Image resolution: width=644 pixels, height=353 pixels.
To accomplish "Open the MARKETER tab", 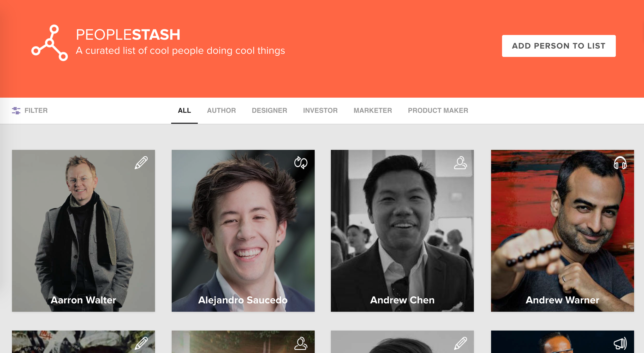I will coord(373,110).
